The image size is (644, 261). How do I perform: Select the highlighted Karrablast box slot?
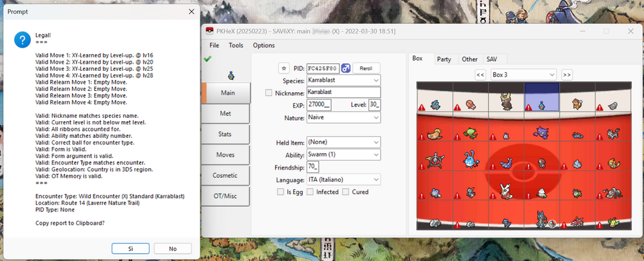541,102
